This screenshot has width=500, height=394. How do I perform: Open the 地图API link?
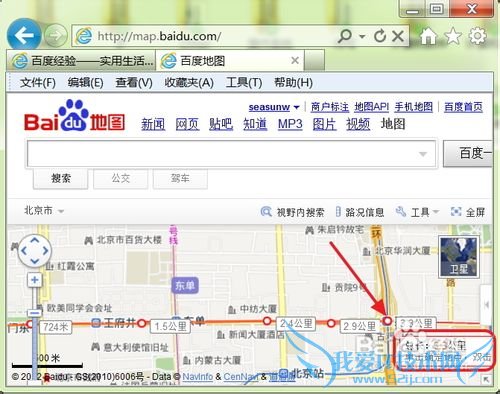pyautogui.click(x=371, y=107)
